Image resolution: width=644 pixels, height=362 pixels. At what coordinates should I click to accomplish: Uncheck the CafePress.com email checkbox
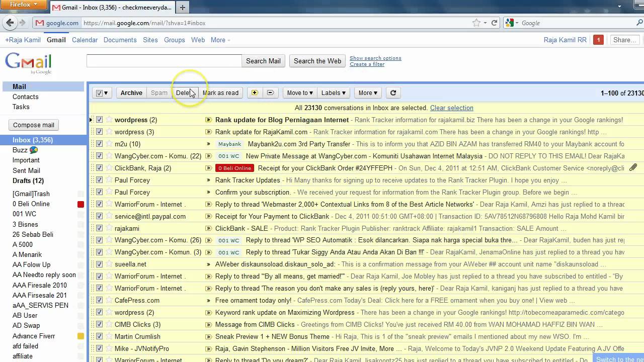[99, 300]
